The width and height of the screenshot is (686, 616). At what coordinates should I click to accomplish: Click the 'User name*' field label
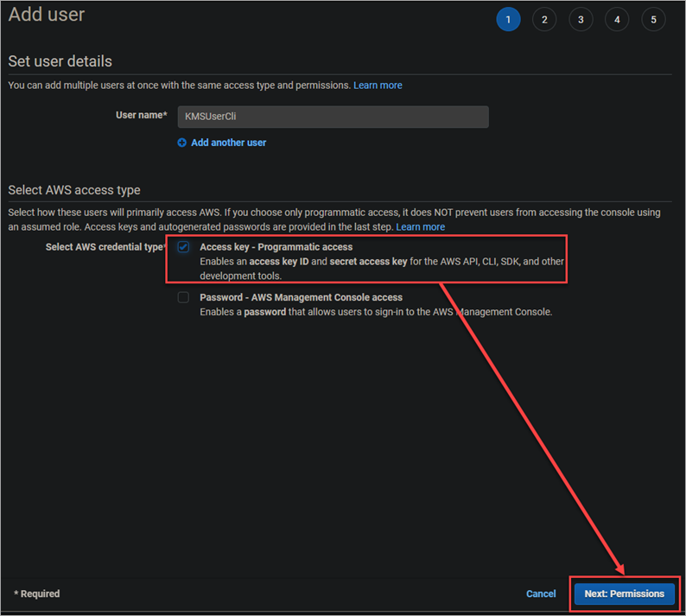click(142, 115)
